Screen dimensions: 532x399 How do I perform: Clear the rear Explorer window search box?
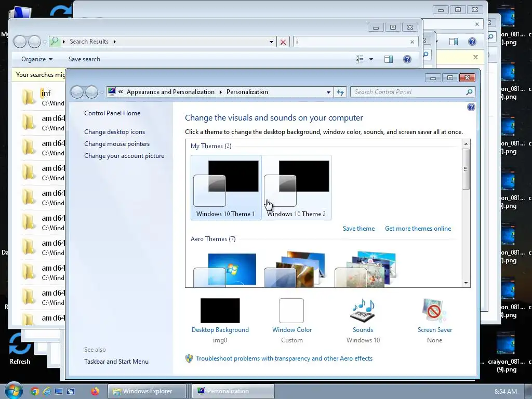click(x=477, y=24)
